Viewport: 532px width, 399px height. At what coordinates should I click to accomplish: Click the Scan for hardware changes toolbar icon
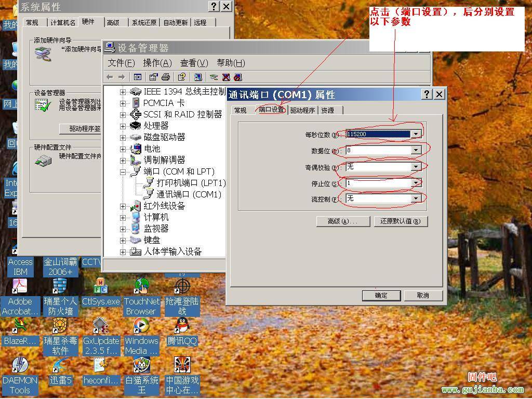click(x=198, y=77)
